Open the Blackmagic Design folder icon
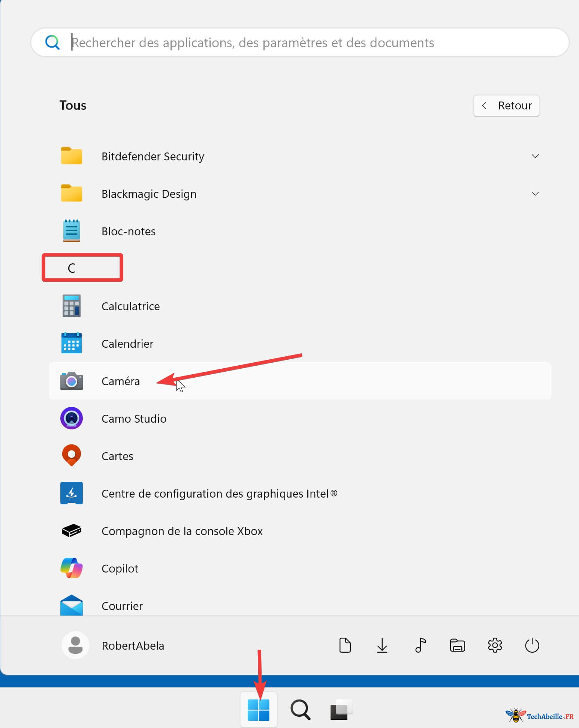Screen dimensions: 579x728 [71, 193]
